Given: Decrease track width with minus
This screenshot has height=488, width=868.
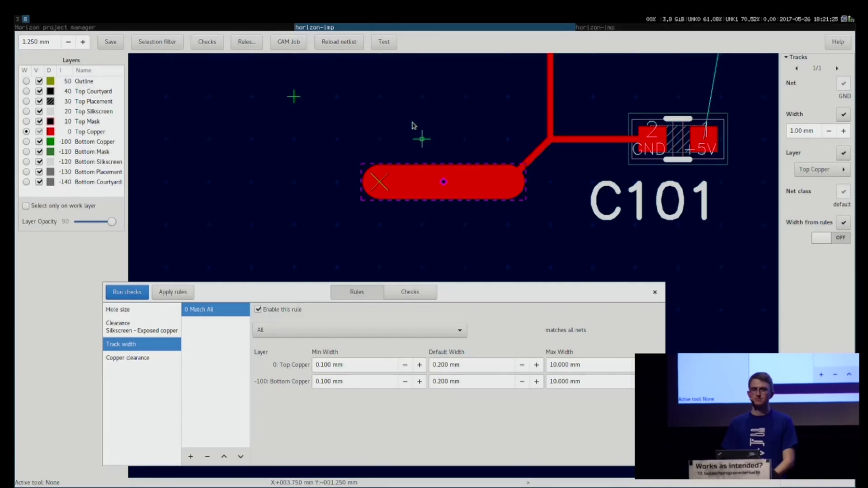Looking at the screenshot, I should coord(829,131).
